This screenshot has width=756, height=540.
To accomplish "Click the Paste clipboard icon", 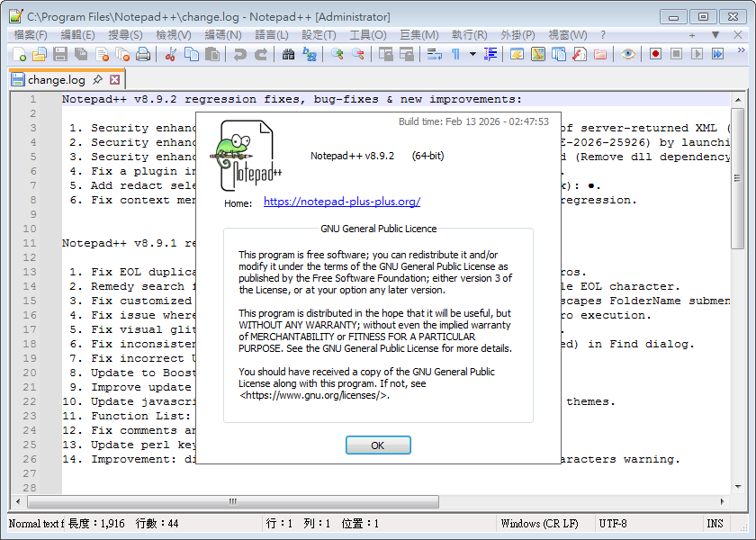I will 212,54.
